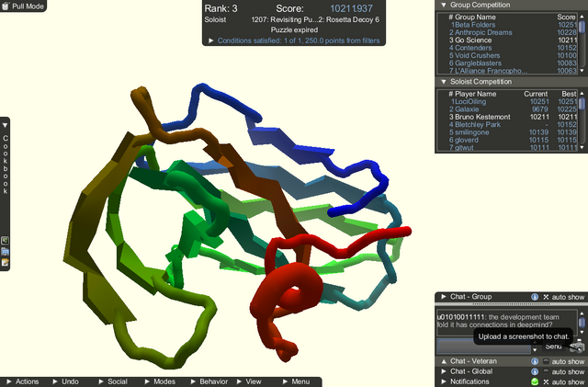The height and width of the screenshot is (387, 588).
Task: Click Group Competition scroll down arrow
Action: tap(582, 71)
